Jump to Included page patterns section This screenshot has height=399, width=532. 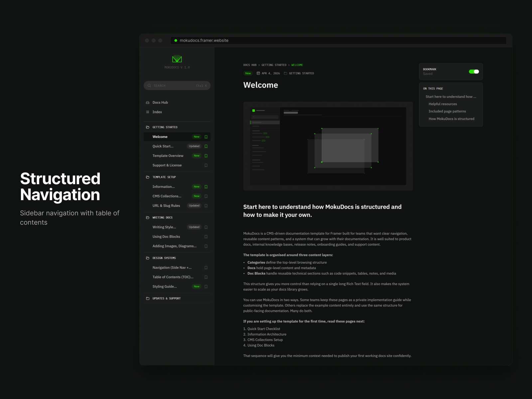[x=447, y=111]
